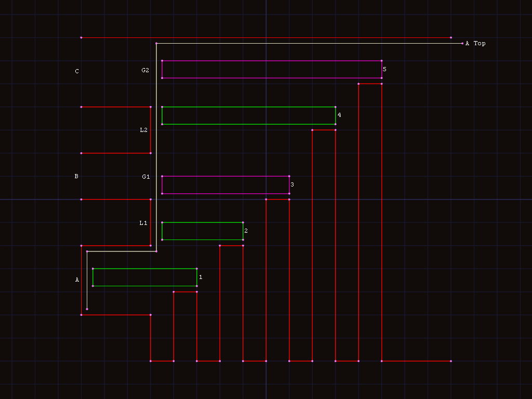
Task: Select the number "5" label
Action: (384, 69)
